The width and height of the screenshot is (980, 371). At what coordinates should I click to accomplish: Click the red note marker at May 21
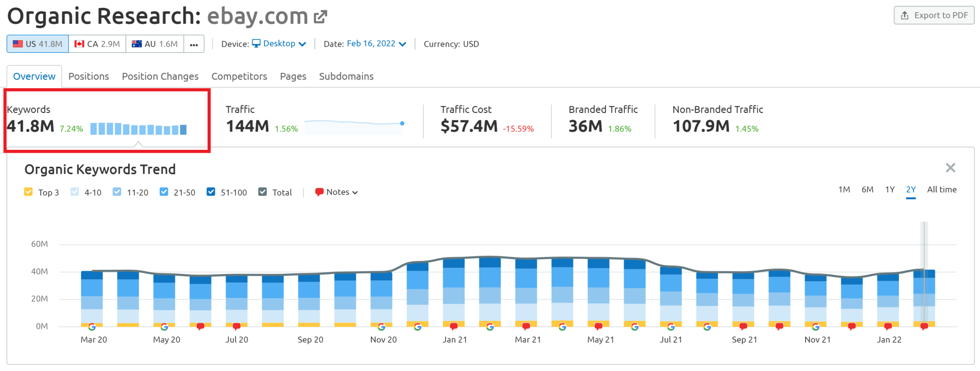(x=599, y=326)
